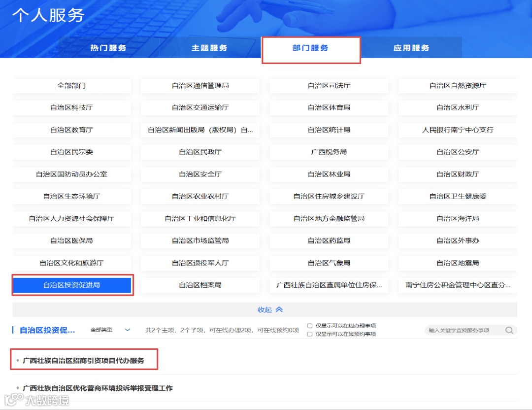
Task: Choose 自治区药监局 department
Action: [x=329, y=241]
